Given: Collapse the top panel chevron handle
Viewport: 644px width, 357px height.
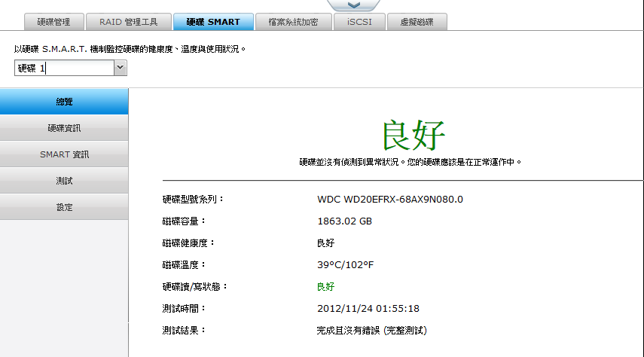Looking at the screenshot, I should coord(353,5).
